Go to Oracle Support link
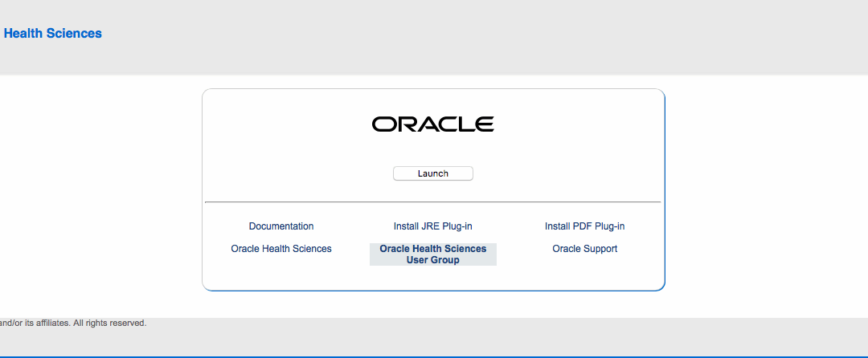This screenshot has width=868, height=358. (x=584, y=249)
